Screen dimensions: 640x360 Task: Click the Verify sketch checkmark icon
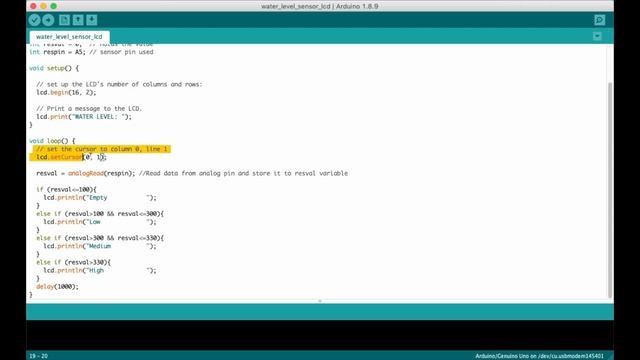point(35,20)
